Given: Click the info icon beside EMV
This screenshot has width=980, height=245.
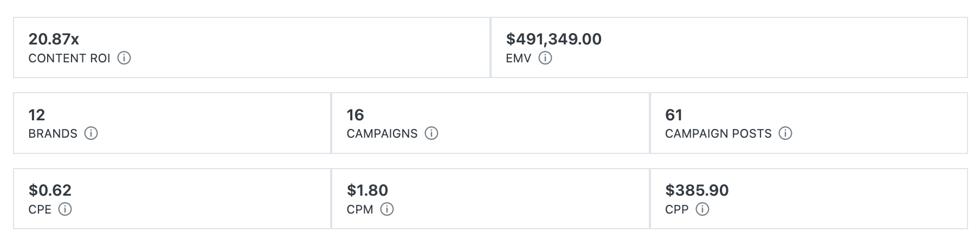Looking at the screenshot, I should point(545,58).
